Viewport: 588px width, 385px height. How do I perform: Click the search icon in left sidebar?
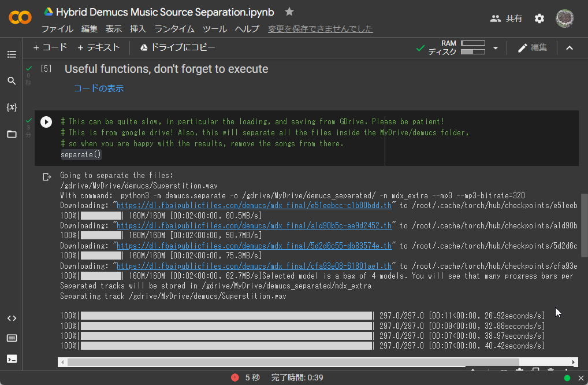(12, 81)
